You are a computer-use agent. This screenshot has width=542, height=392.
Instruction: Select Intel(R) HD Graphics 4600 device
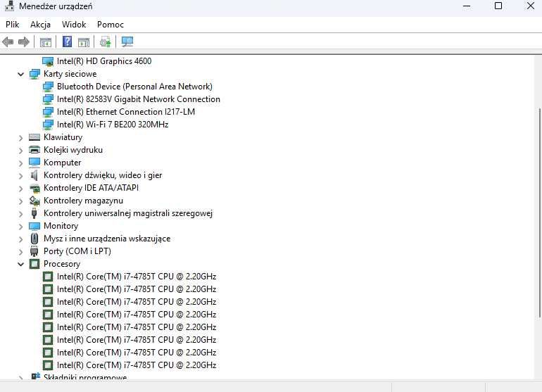[x=104, y=61]
